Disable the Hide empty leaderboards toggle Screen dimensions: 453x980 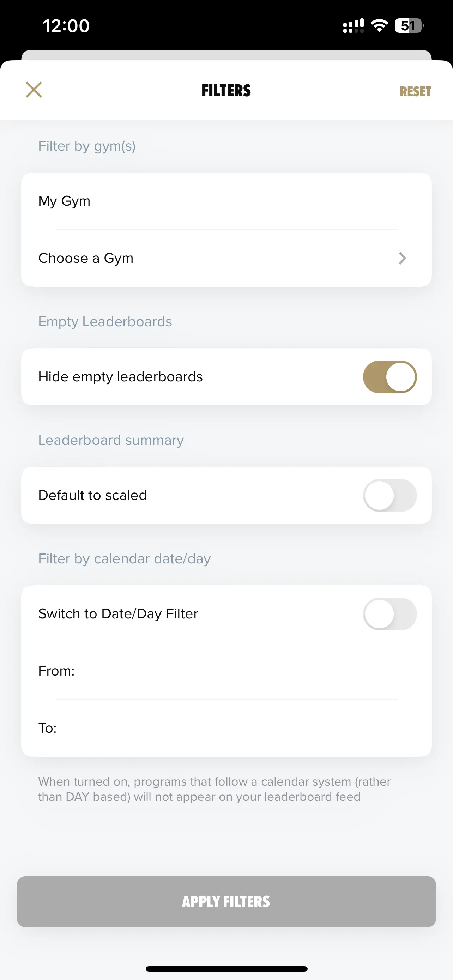point(390,377)
